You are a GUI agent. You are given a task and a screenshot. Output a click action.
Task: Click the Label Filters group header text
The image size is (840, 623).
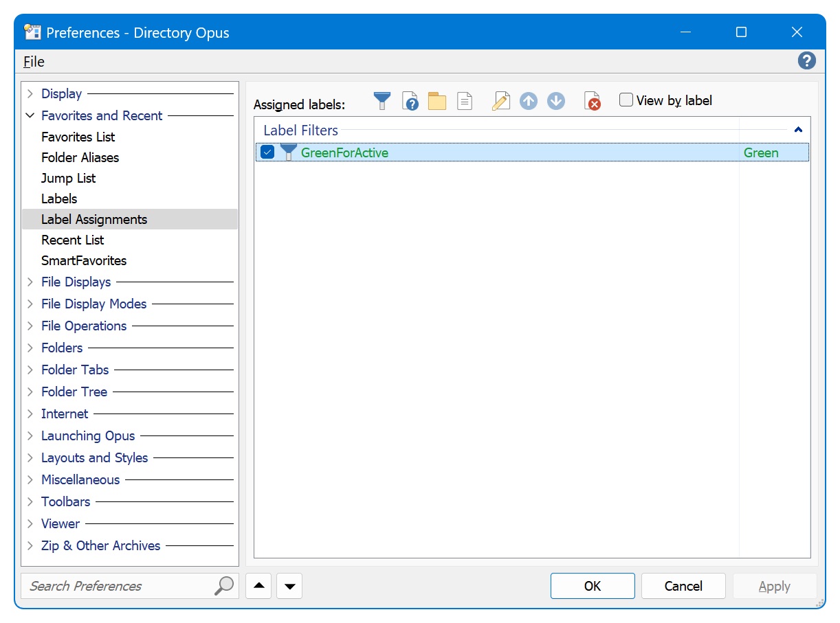point(301,130)
